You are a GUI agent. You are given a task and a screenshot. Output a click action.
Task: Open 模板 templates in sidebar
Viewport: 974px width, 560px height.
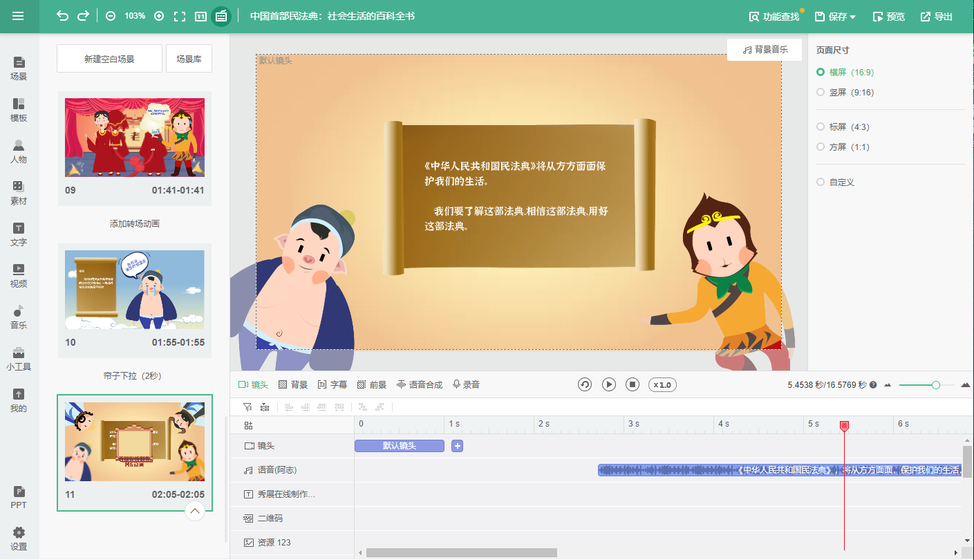(19, 110)
